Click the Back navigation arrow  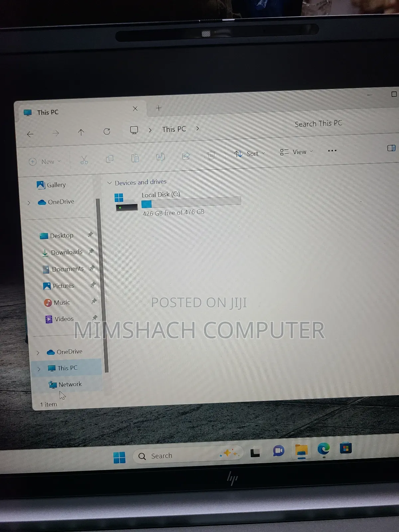[x=30, y=134]
